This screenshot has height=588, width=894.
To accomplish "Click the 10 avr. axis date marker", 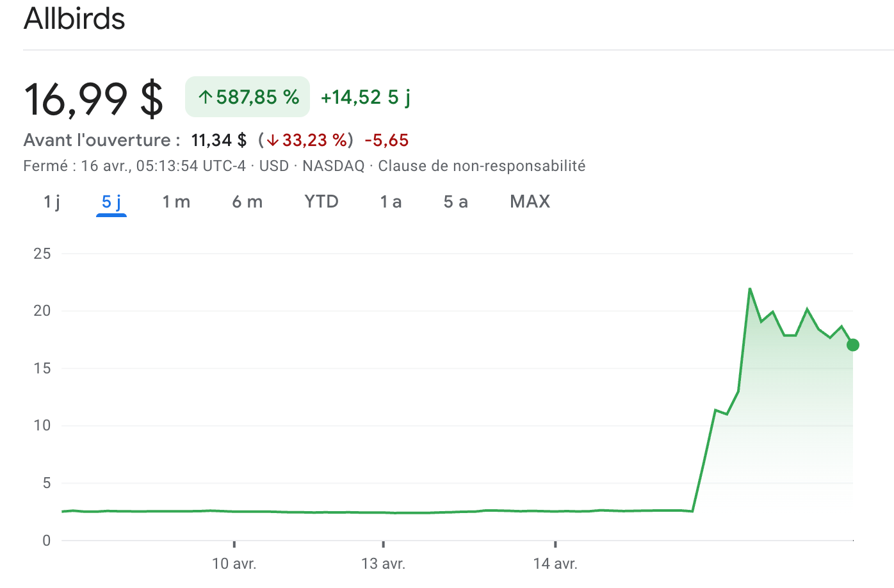I will pyautogui.click(x=234, y=564).
